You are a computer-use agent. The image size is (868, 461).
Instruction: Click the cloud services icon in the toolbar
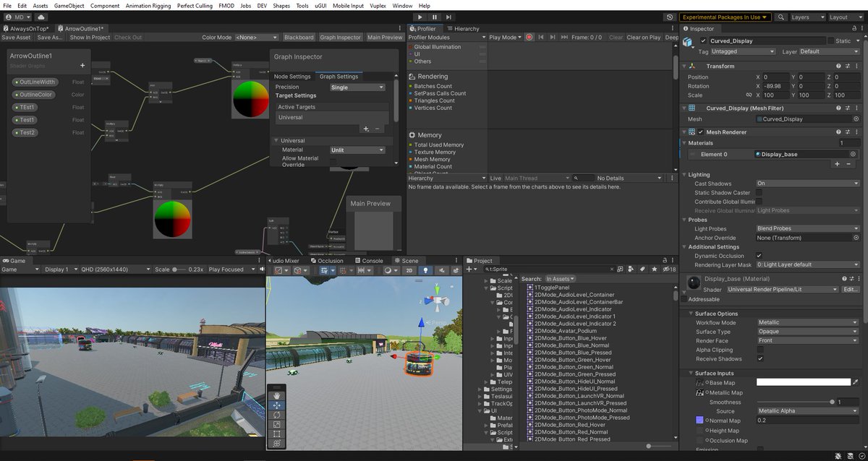pyautogui.click(x=40, y=17)
